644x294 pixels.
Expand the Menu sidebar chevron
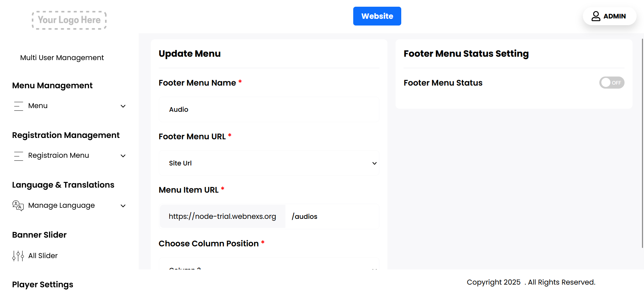[123, 106]
